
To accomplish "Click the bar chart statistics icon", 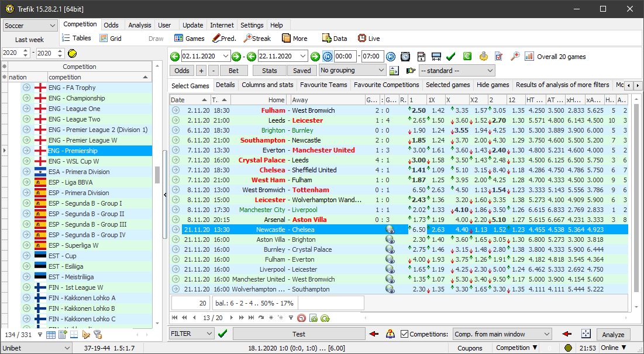I will click(x=529, y=57).
